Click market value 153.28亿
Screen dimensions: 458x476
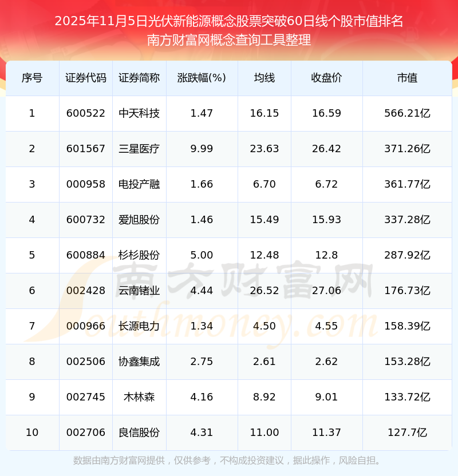(x=407, y=362)
